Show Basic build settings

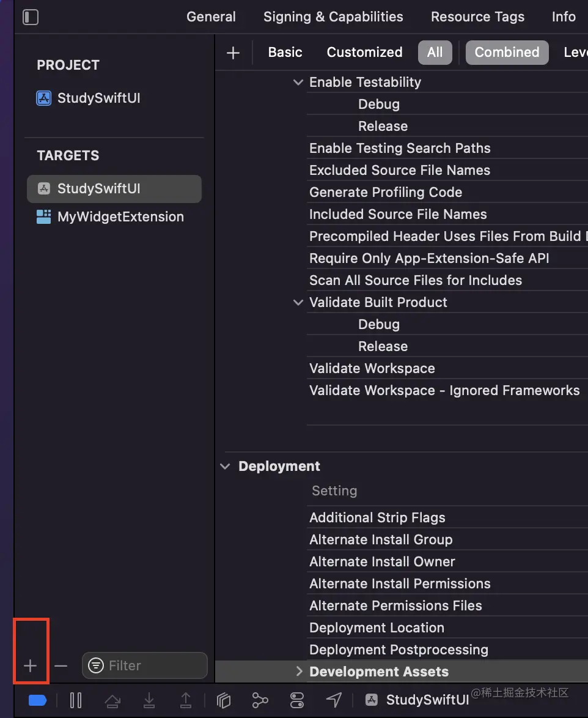(285, 52)
